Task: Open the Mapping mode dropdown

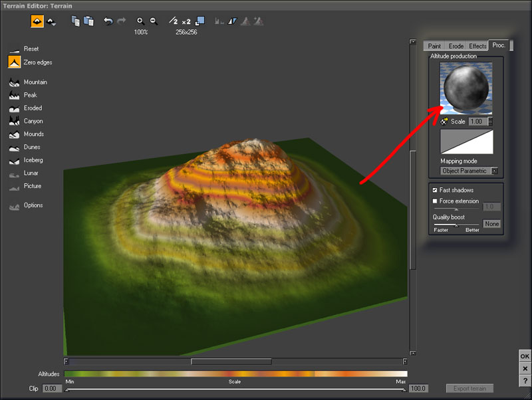Action: coord(494,171)
